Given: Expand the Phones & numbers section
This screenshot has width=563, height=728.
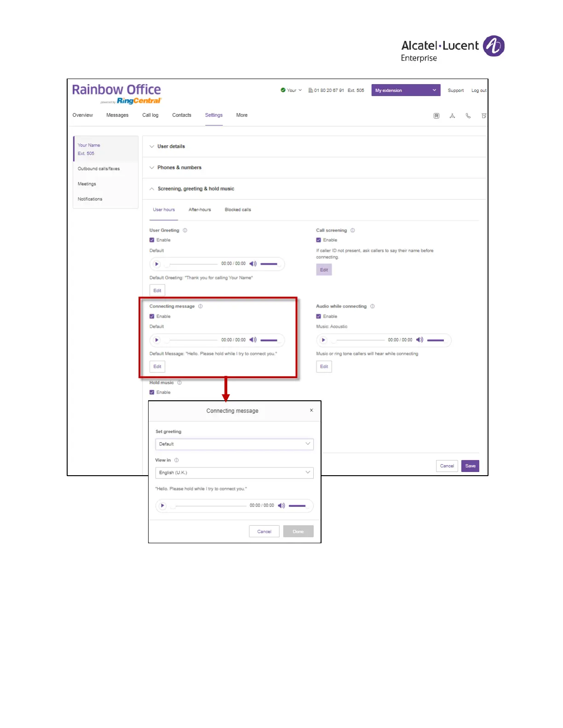Looking at the screenshot, I should click(314, 168).
